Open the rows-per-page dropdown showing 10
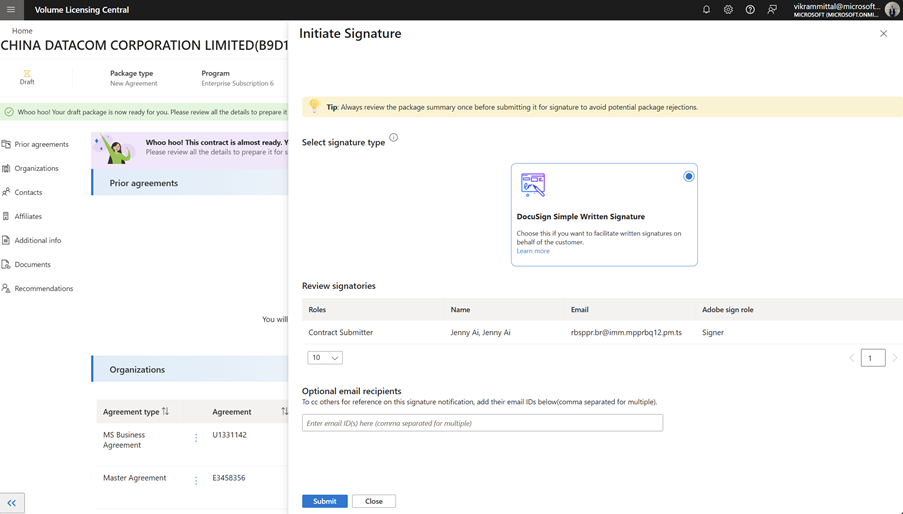Screen dimensions: 903x514 (x=325, y=357)
